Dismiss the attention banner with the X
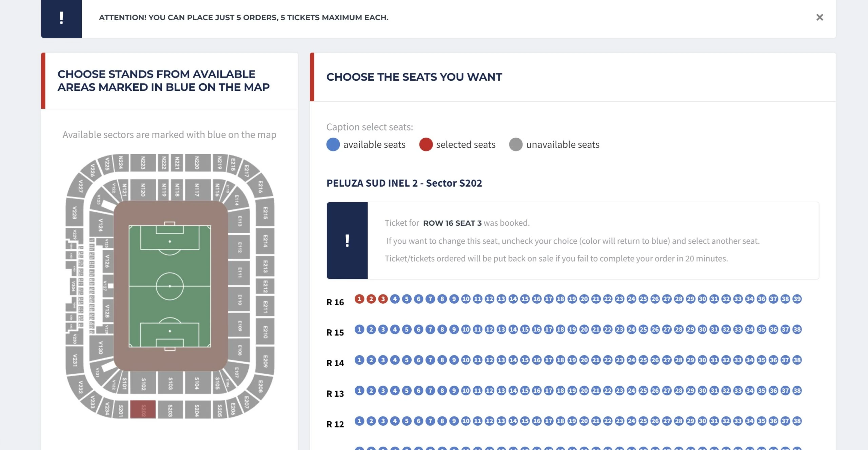 [x=820, y=17]
